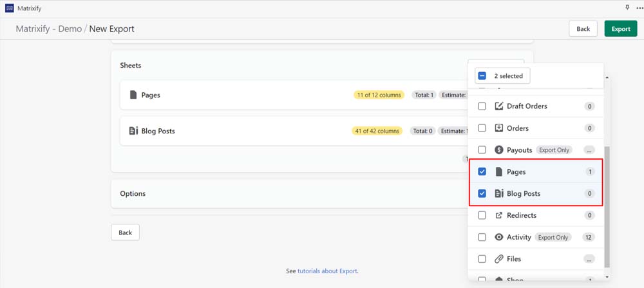Uncheck the Pages checkbox
The image size is (644, 288).
[482, 172]
